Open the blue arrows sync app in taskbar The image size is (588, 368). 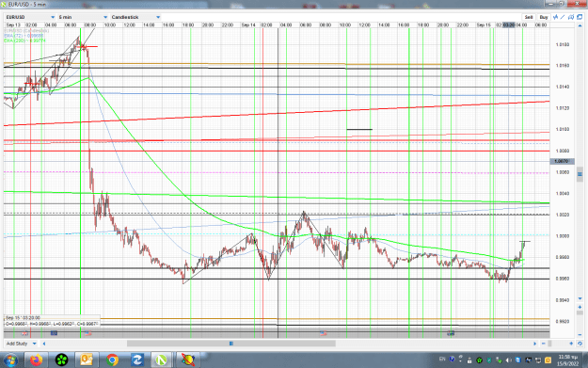(136, 360)
